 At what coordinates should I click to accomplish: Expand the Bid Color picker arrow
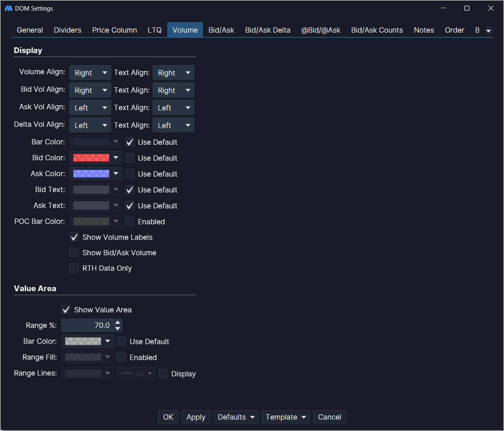(x=116, y=158)
